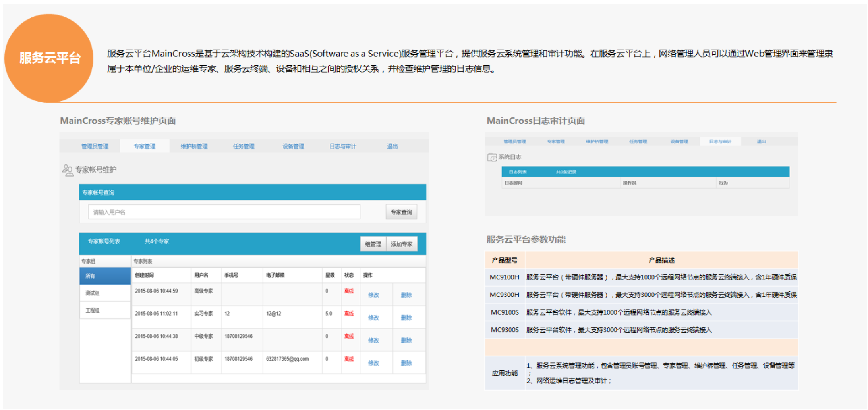Open 日志与审计 tab in expert account page

(343, 146)
